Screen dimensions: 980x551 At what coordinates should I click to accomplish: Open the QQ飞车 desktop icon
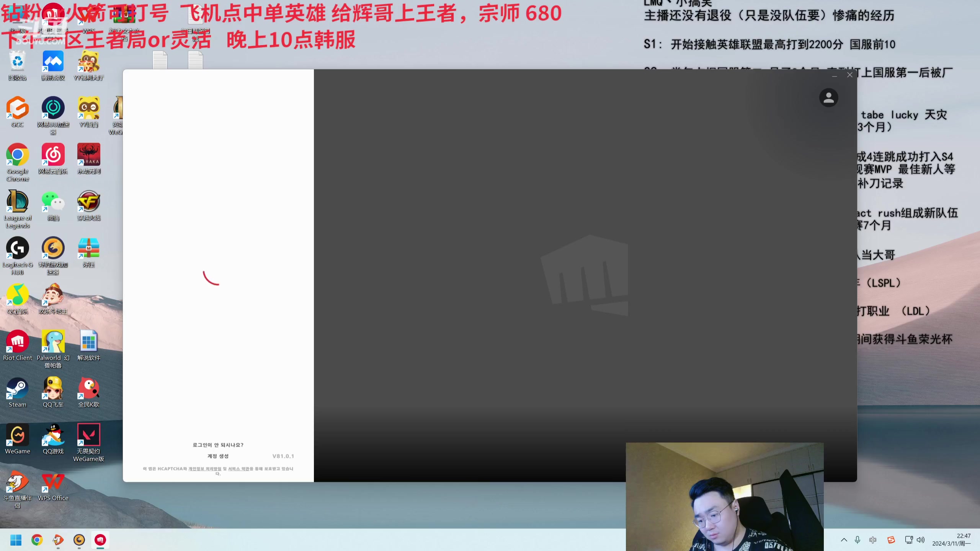pos(53,392)
